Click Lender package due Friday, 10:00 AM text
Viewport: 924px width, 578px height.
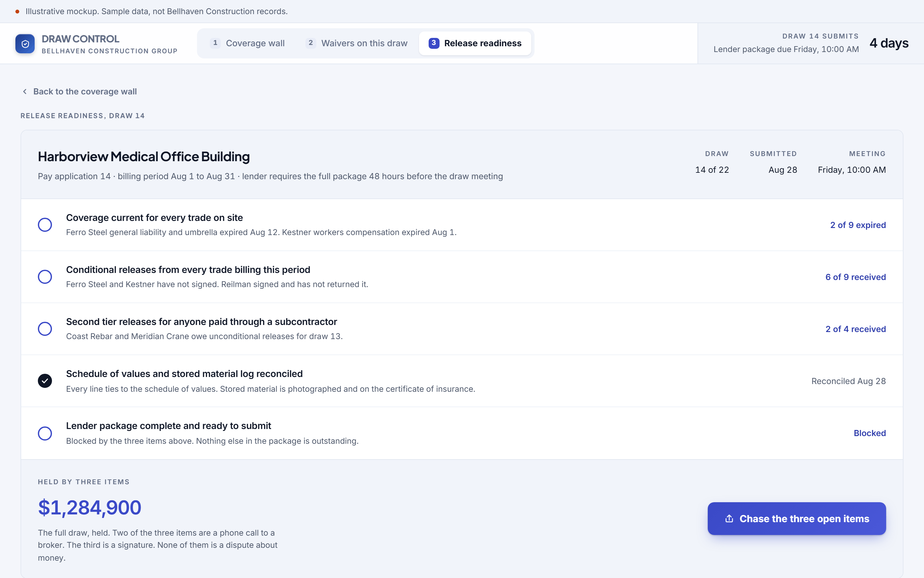[x=786, y=49]
